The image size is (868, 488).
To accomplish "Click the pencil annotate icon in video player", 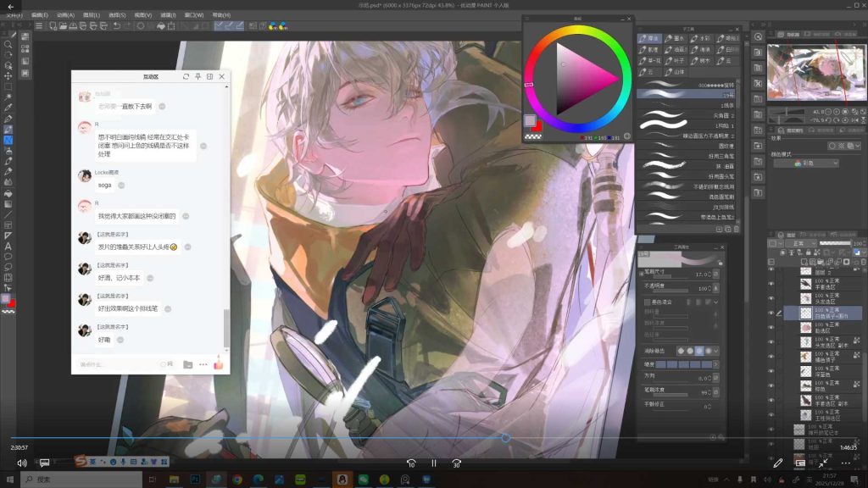I will tap(778, 463).
